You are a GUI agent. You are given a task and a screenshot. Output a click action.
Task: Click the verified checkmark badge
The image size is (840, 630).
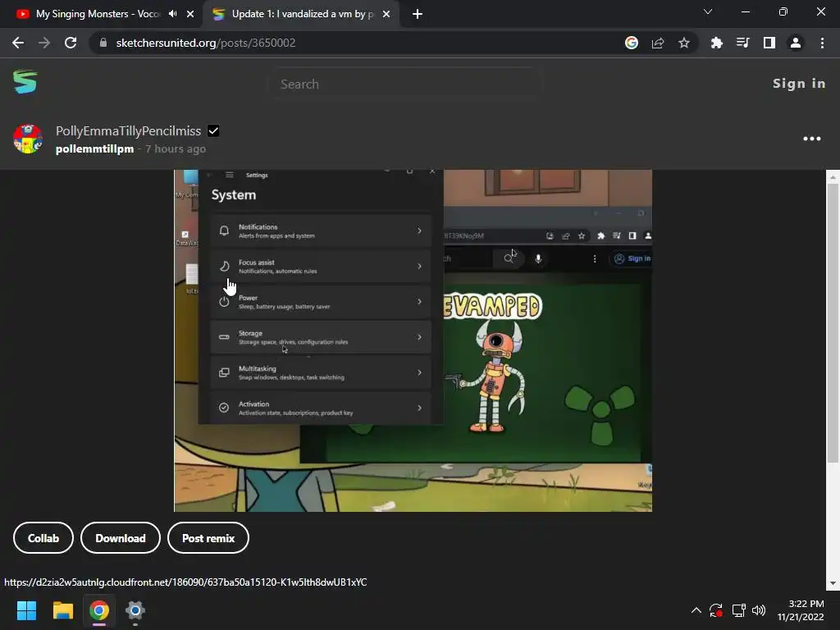pos(213,130)
